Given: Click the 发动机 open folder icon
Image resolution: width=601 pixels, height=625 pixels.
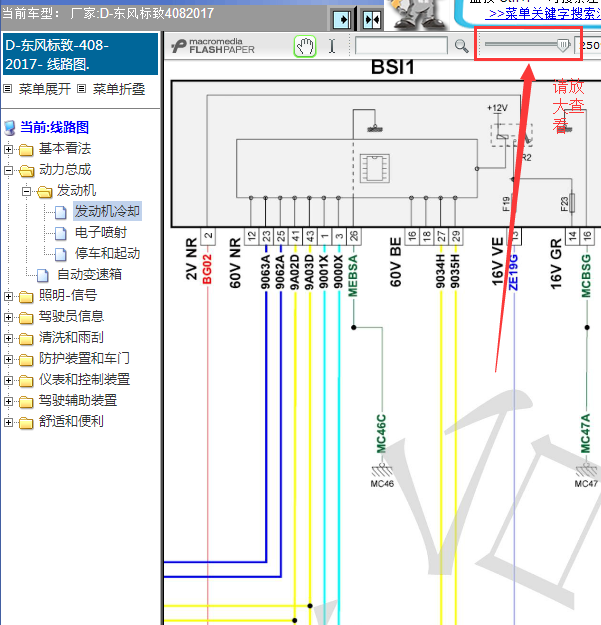Looking at the screenshot, I should tap(44, 192).
